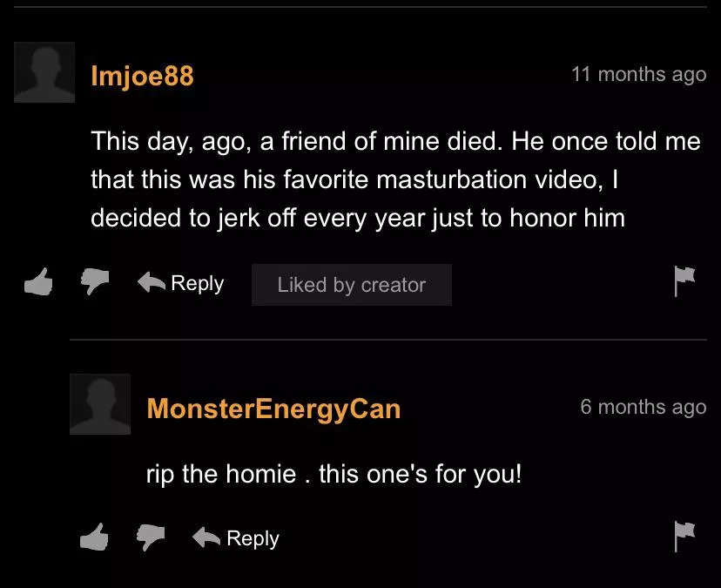Report MonsterEnergyCan's reply using the flag icon
The image size is (721, 588).
coord(684,537)
